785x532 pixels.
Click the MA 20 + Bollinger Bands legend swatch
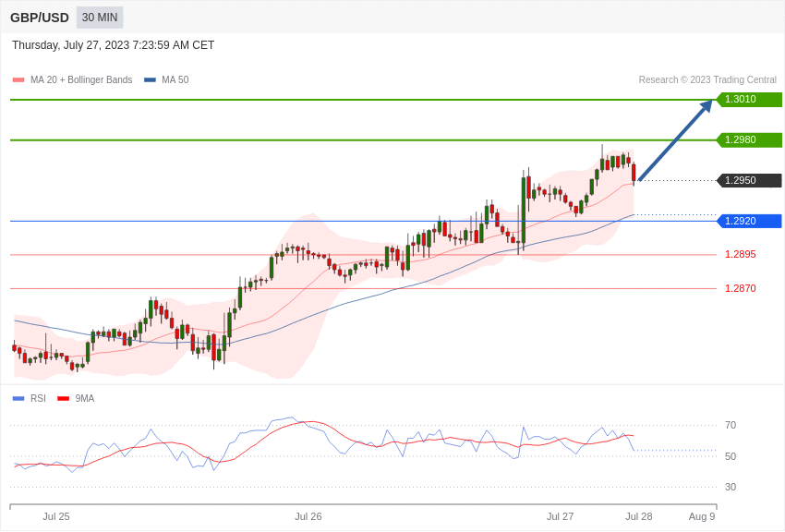tap(18, 80)
